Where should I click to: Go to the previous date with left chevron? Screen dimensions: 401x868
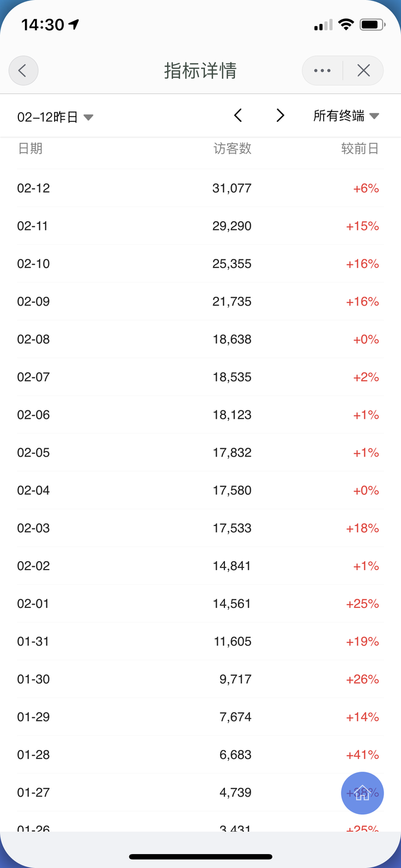(238, 116)
